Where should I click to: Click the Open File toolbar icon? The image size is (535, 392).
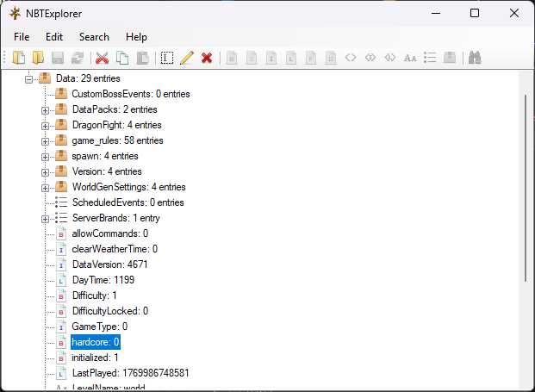20,58
